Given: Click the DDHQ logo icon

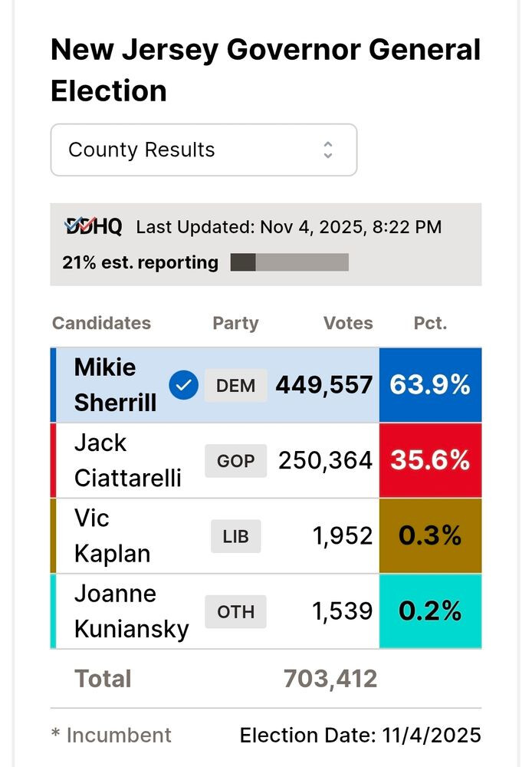Looking at the screenshot, I should pyautogui.click(x=93, y=226).
